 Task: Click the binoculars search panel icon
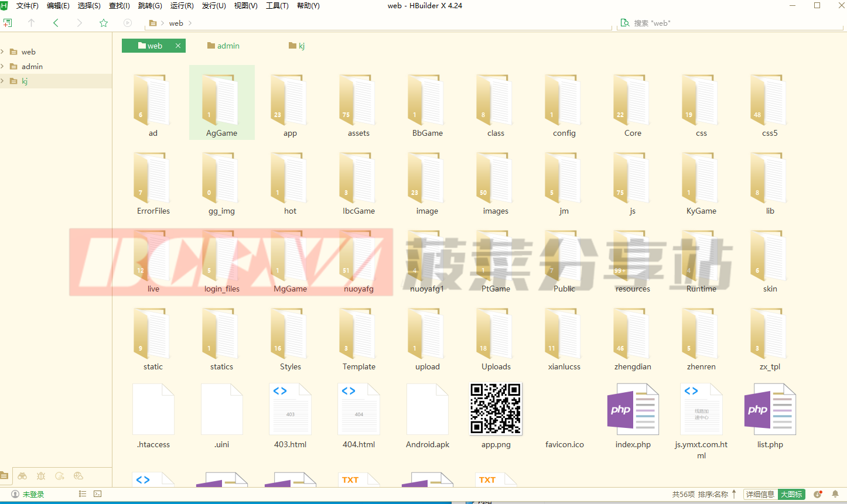[22, 476]
